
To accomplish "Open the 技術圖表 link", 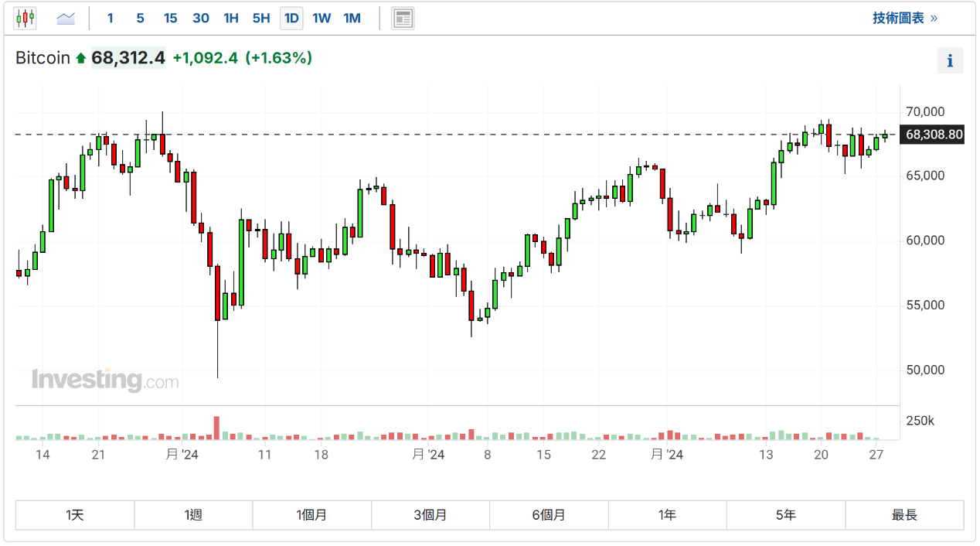I will pyautogui.click(x=905, y=18).
